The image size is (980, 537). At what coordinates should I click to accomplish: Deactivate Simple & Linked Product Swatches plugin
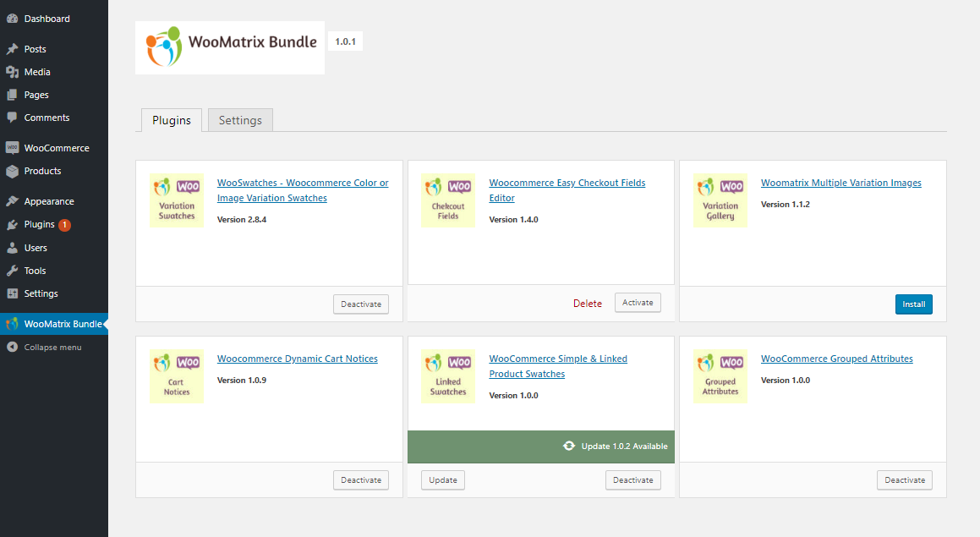tap(633, 480)
